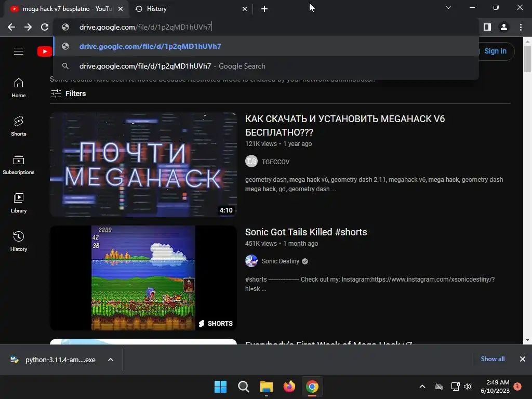The height and width of the screenshot is (399, 532).
Task: Click the TGECCOV channel avatar
Action: point(251,161)
